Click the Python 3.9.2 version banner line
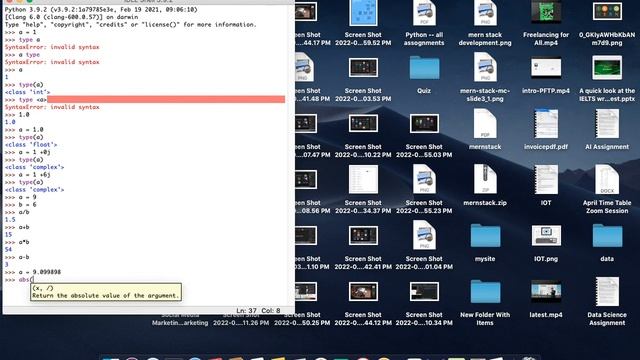The image size is (640, 360). (x=101, y=9)
